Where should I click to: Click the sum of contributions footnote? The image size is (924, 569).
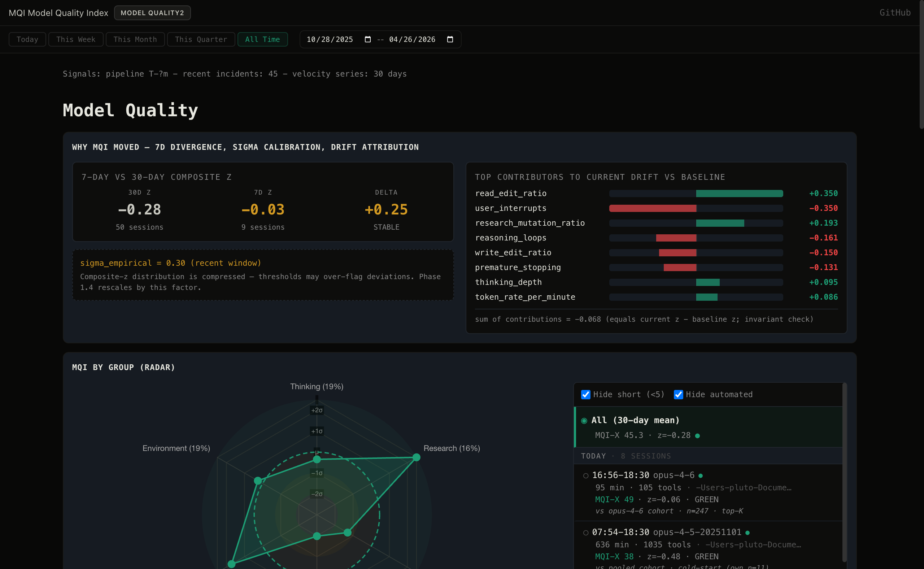(644, 319)
